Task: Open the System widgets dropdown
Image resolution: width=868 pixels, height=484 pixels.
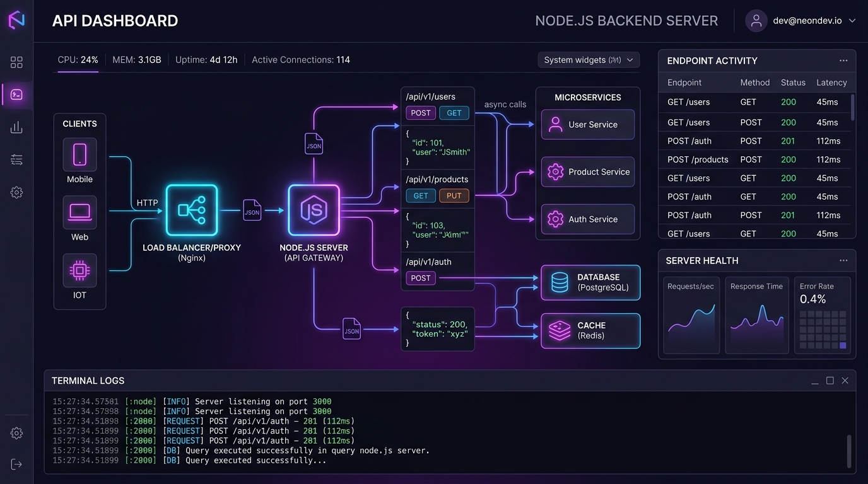Action: click(x=589, y=60)
